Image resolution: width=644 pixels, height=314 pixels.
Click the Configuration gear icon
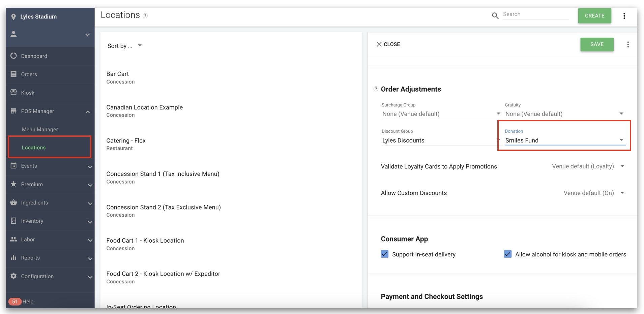pyautogui.click(x=13, y=276)
